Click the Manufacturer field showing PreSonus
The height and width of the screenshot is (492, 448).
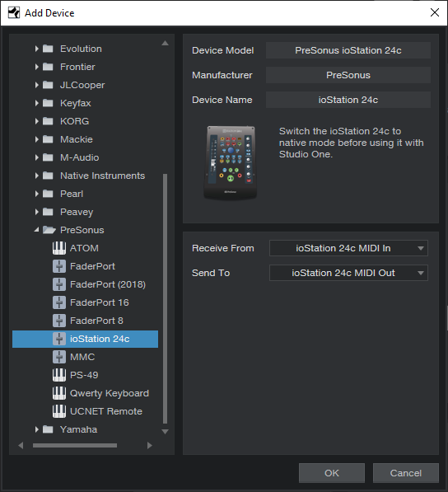348,75
